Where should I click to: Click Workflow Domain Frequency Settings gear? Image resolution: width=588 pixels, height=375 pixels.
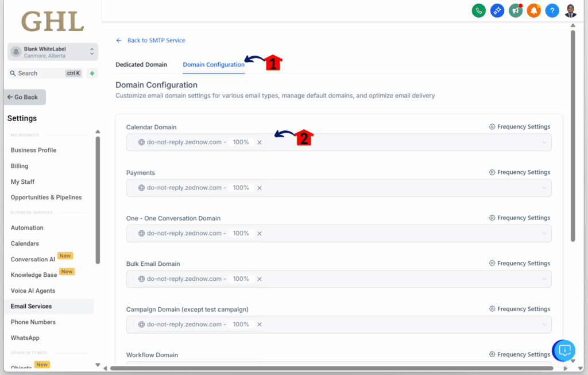pos(492,354)
